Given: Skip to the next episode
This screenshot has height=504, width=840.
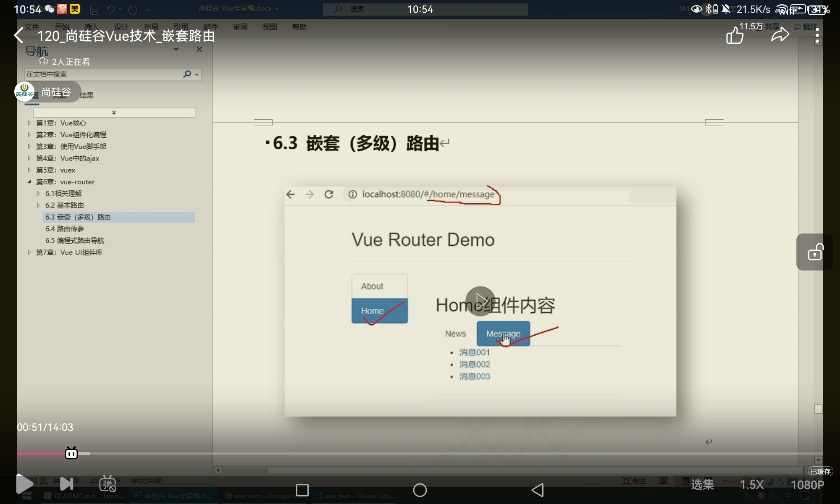Looking at the screenshot, I should pos(67,484).
